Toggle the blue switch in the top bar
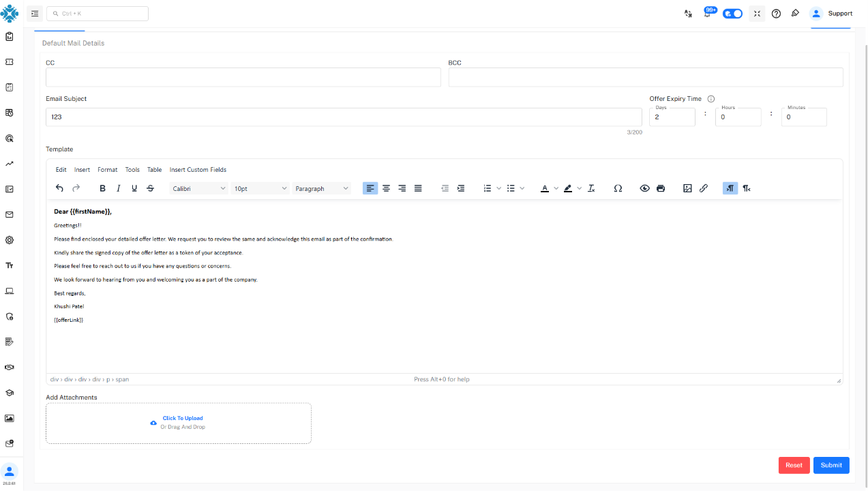 pos(732,14)
